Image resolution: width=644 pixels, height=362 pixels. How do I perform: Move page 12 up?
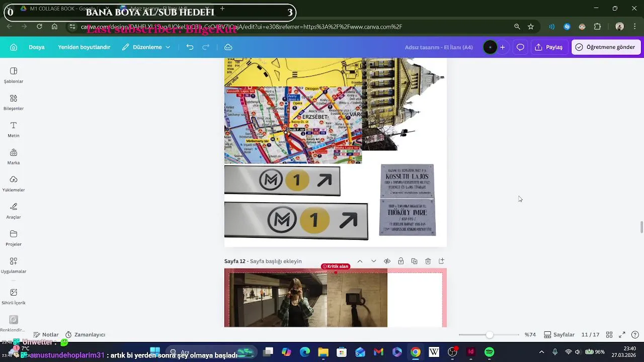coord(360,261)
